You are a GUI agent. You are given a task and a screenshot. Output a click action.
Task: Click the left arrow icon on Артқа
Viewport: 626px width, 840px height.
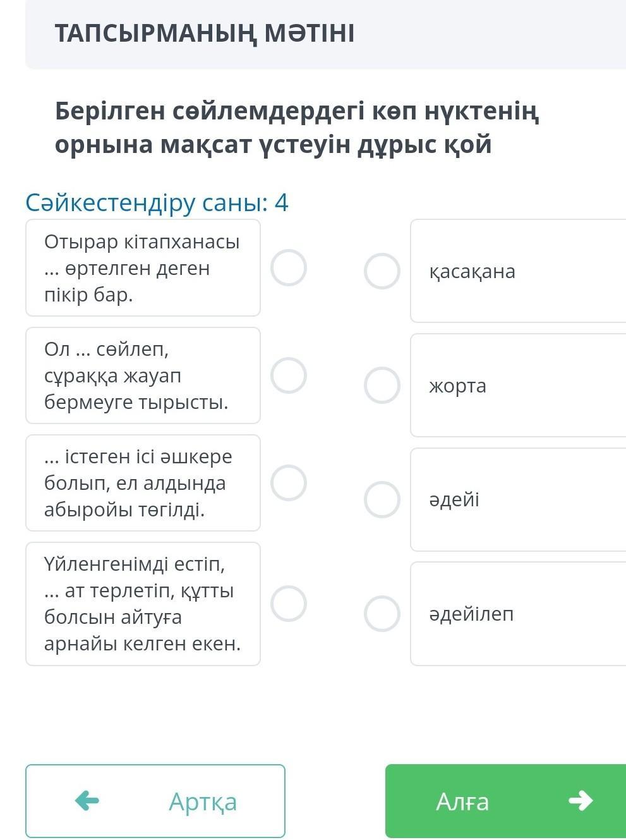coord(87,801)
